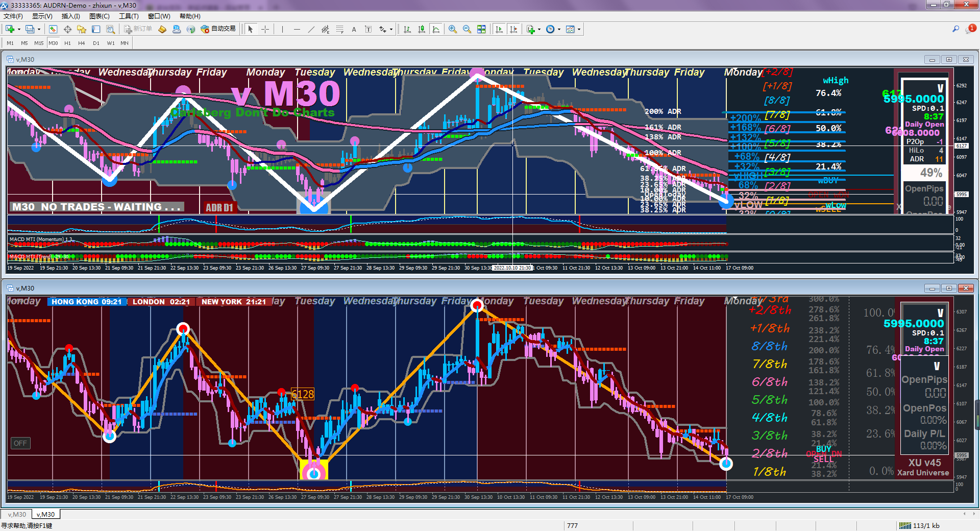The image size is (980, 531).
Task: Open the 窗口(W) menu
Action: [x=159, y=16]
